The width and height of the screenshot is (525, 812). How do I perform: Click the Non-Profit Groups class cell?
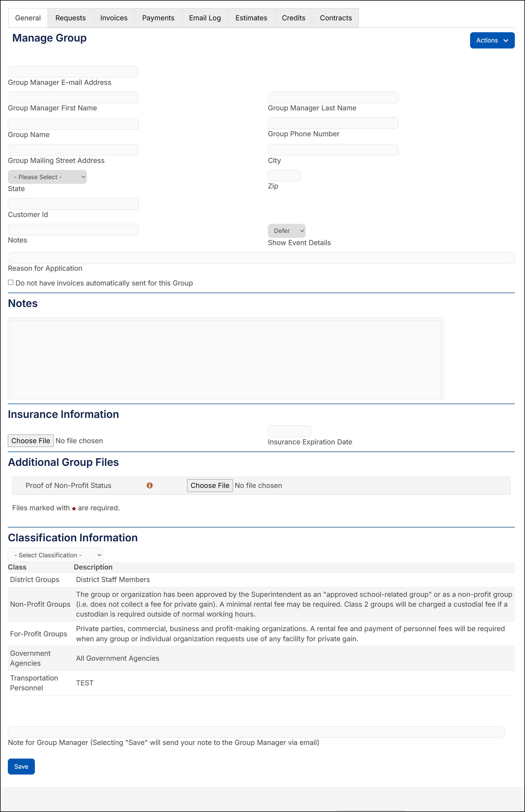tap(40, 604)
